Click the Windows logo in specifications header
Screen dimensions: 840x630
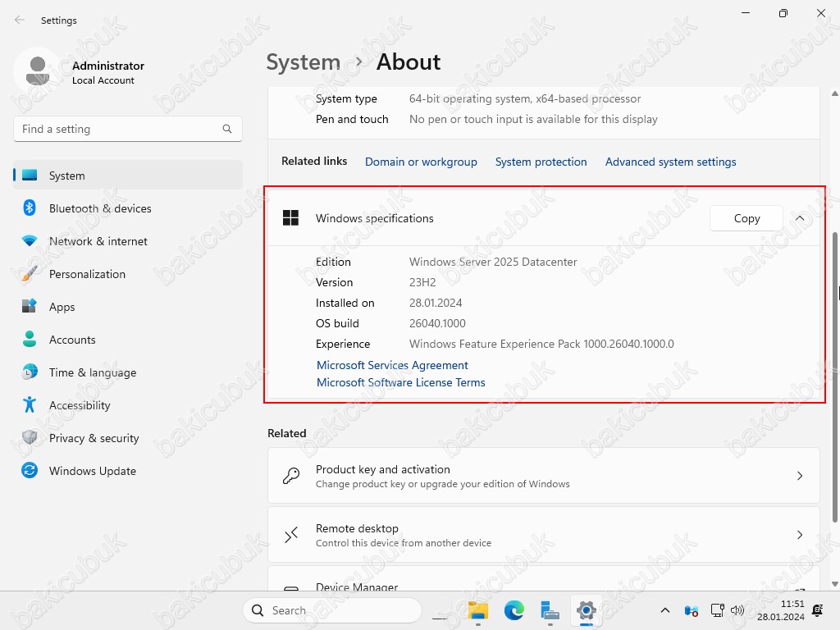[x=290, y=218]
